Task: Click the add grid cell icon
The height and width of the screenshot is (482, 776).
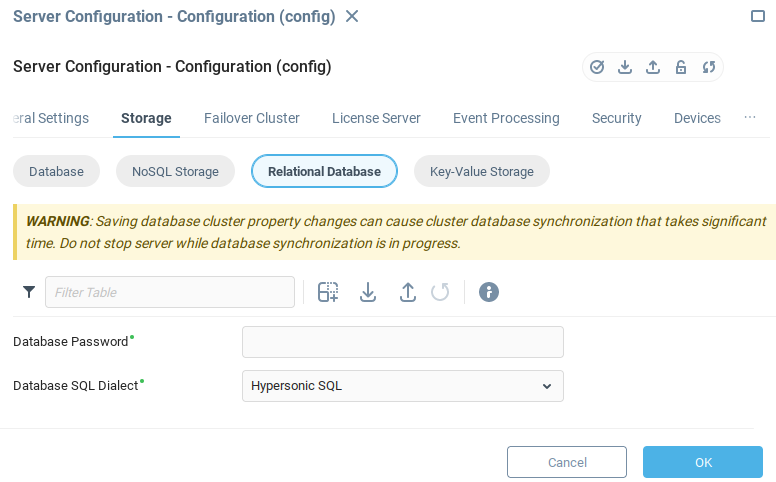Action: (x=328, y=292)
